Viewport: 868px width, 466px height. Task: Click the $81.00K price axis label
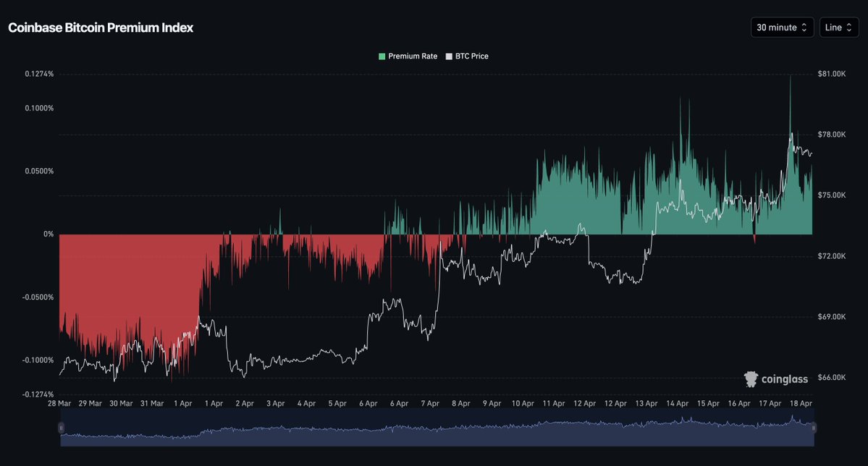(x=832, y=74)
